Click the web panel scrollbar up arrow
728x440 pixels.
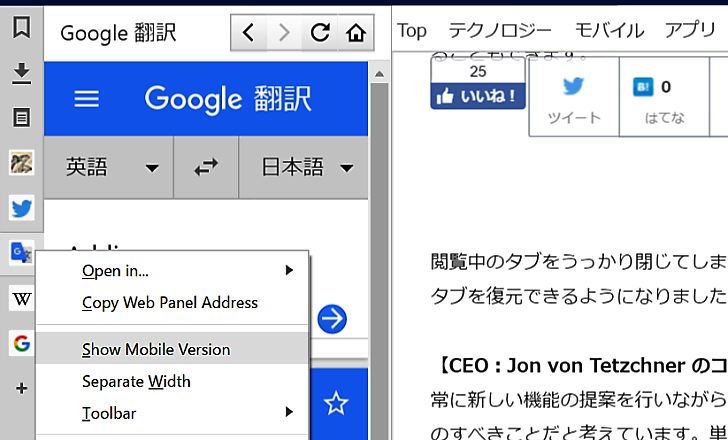[x=379, y=74]
